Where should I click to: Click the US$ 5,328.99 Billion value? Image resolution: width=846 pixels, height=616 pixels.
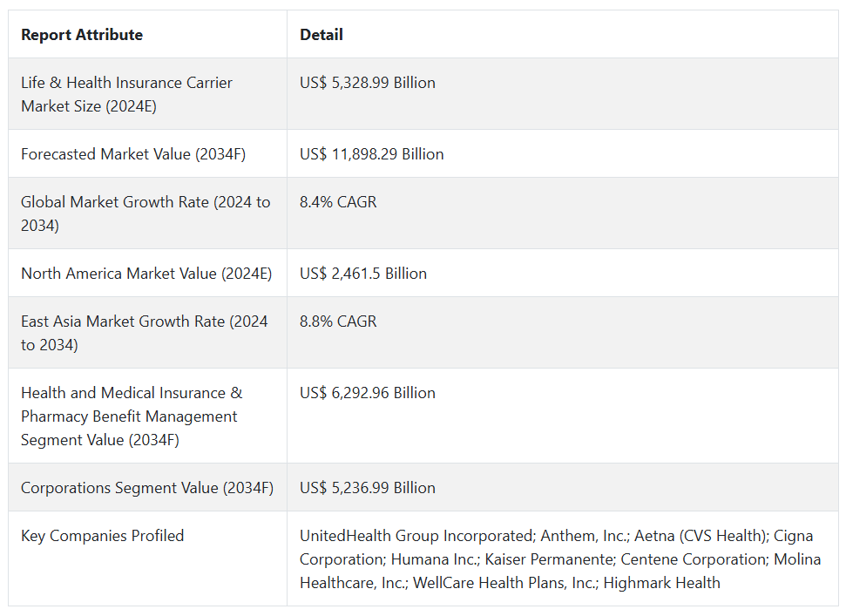coord(368,83)
